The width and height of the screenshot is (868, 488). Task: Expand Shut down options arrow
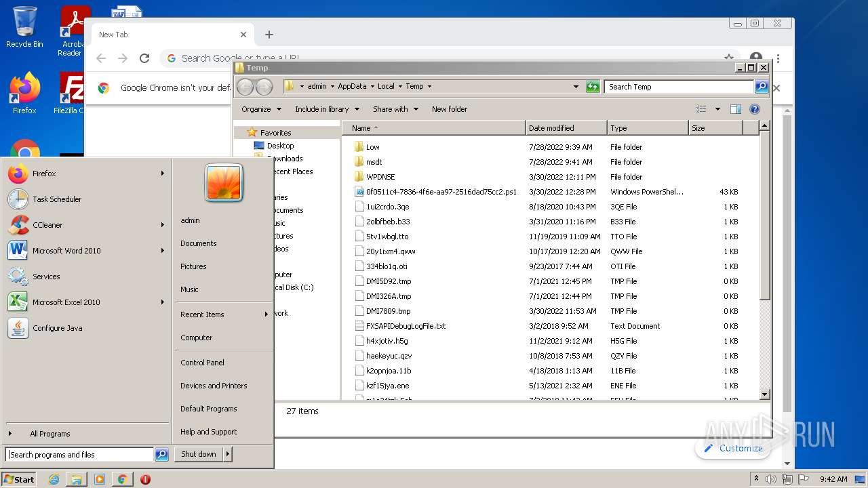coord(228,455)
